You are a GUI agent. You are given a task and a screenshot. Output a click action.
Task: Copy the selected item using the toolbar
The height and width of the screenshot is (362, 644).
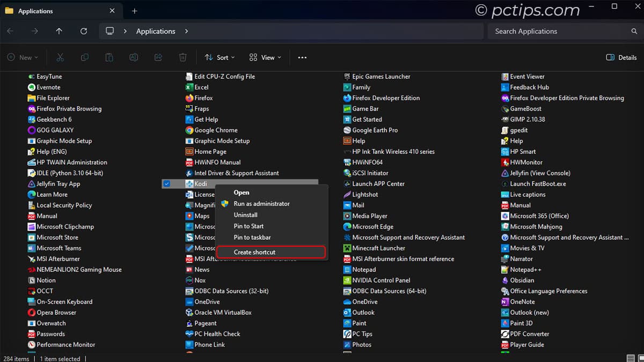tap(85, 57)
